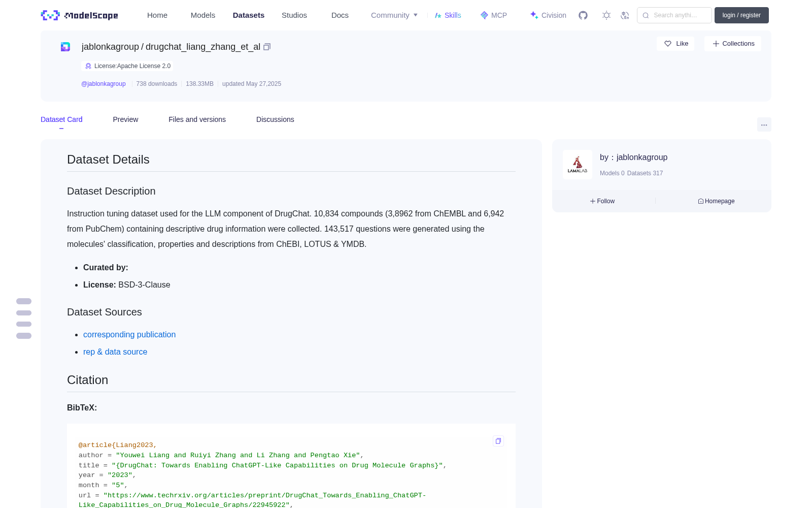
Task: Click the 138.33MB size text
Action: point(199,84)
